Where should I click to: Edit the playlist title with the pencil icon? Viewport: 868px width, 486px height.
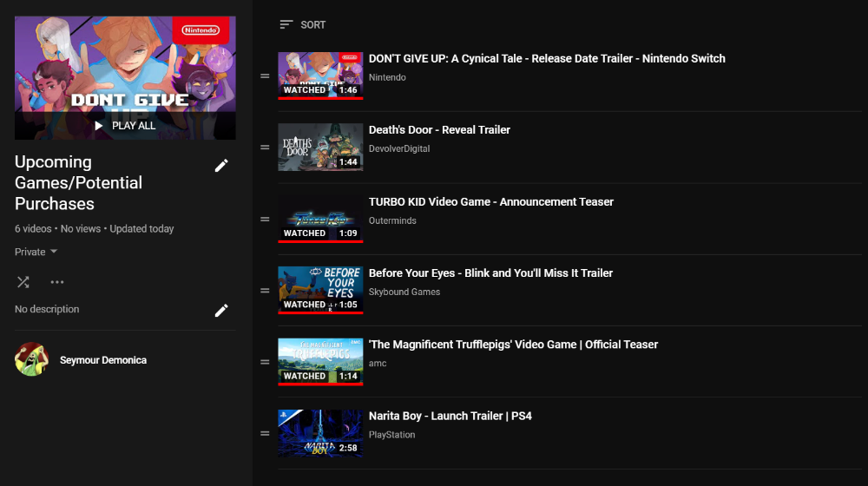coord(221,166)
